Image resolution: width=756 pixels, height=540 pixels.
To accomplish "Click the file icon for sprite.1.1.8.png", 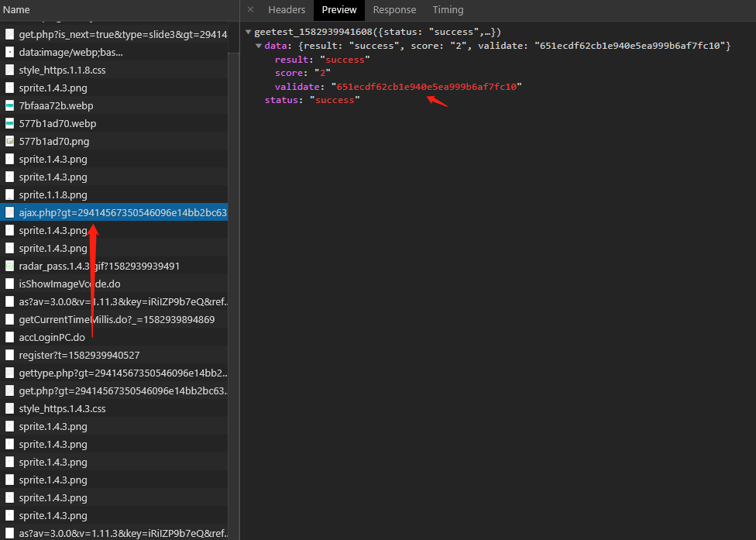I will (9, 194).
